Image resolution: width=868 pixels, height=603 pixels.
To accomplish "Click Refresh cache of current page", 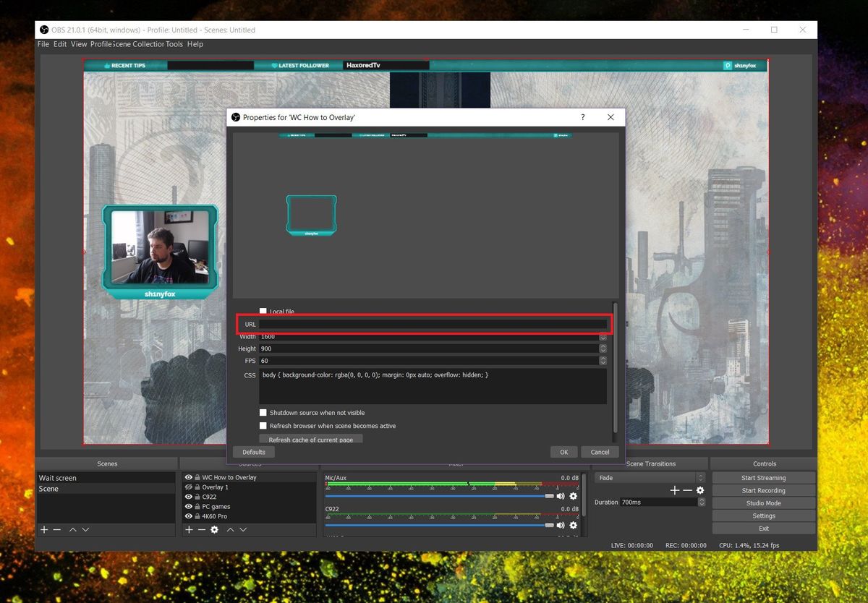I will 311,438.
